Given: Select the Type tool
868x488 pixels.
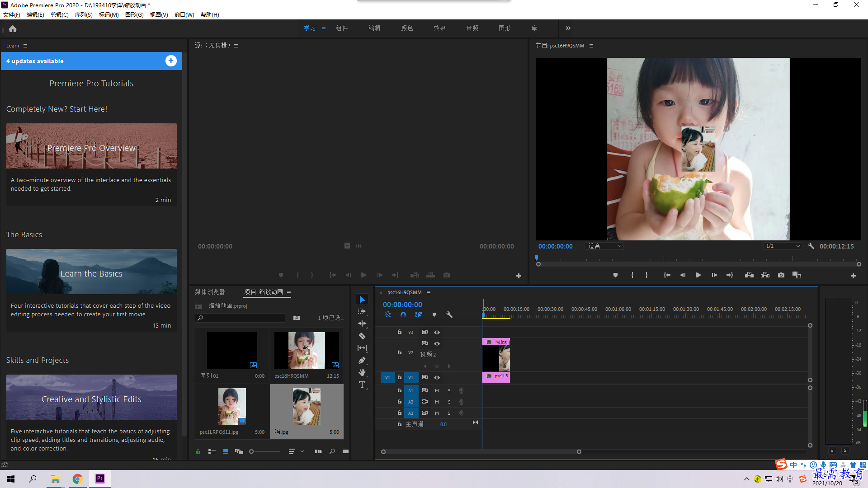Looking at the screenshot, I should click(x=362, y=385).
